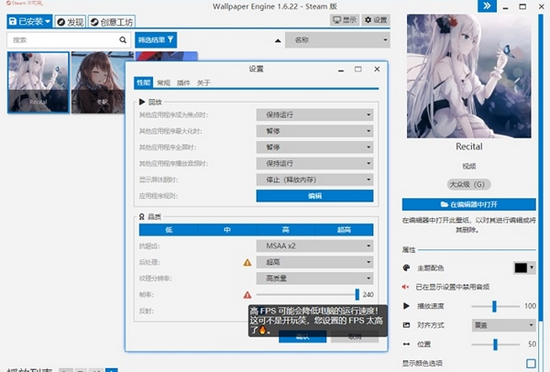The image size is (550, 372).
Task: Click the 画质 section icon
Action: pyautogui.click(x=142, y=217)
